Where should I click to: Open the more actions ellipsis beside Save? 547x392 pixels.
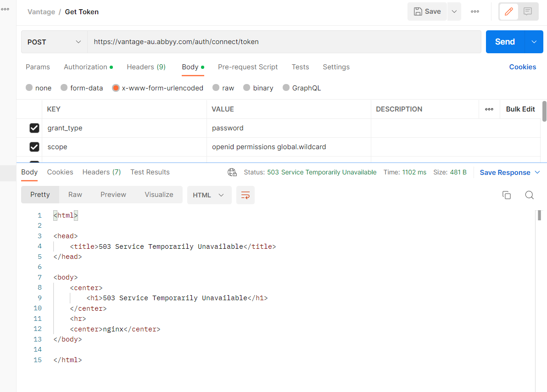click(475, 11)
